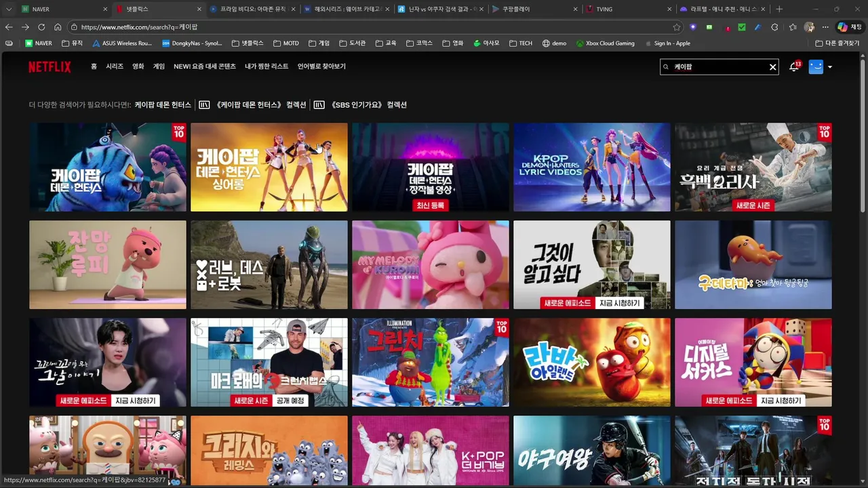Open 디지털 서커스 thumbnail
The image size is (868, 488).
coord(753,362)
